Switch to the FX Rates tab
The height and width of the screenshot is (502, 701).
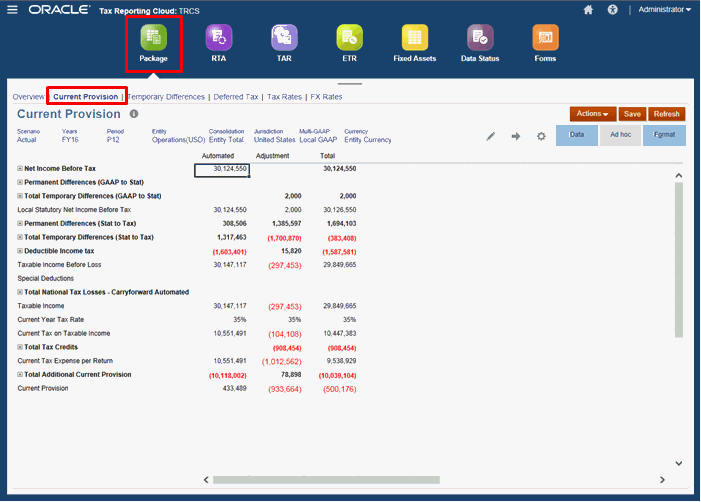pyautogui.click(x=326, y=97)
